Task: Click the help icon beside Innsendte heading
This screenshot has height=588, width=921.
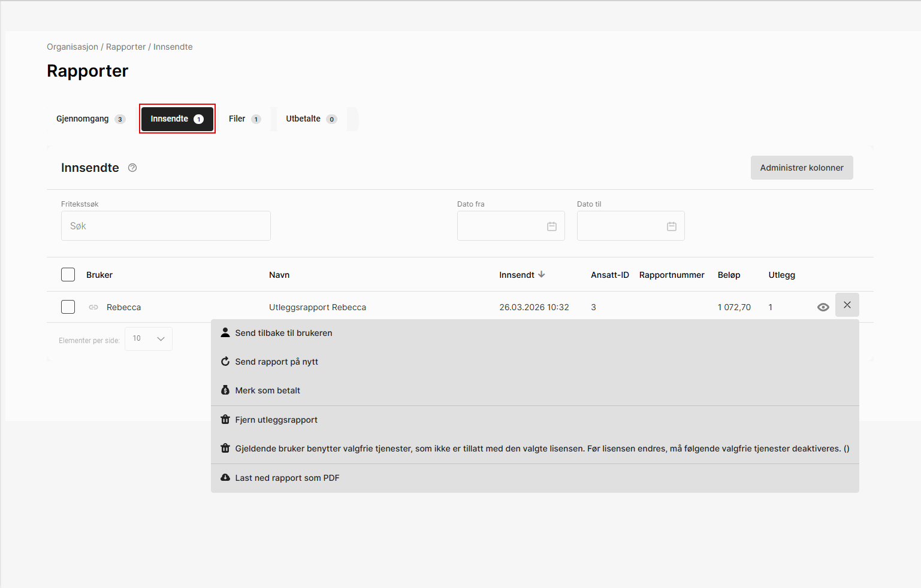Action: coord(132,168)
